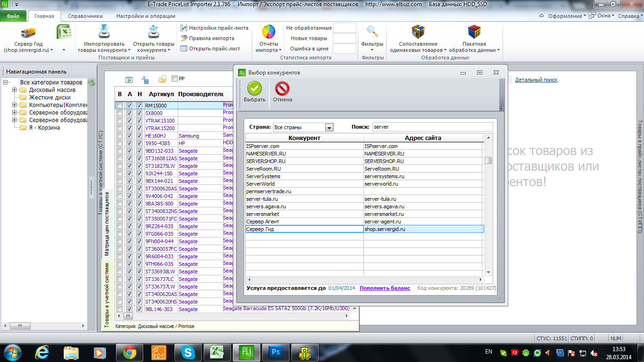The height and width of the screenshot is (362, 644).
Task: Click the Артикул column header
Action: 161,94
